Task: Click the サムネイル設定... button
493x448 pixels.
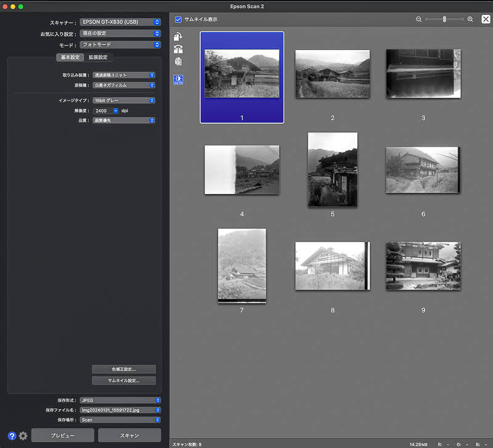Action: 124,380
